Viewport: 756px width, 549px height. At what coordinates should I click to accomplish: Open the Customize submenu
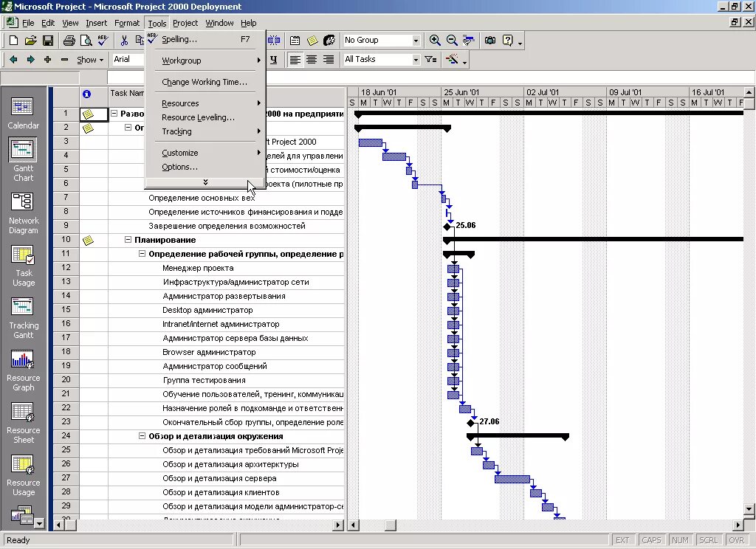pyautogui.click(x=205, y=153)
